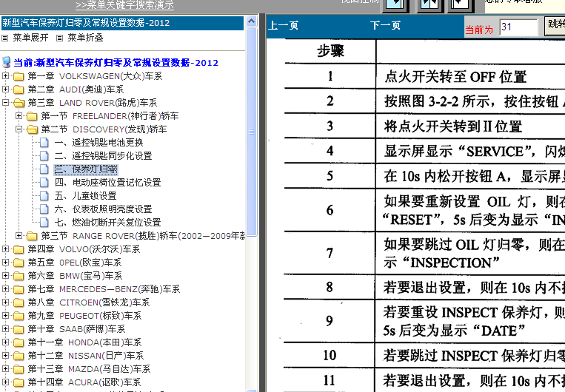
Task: Click the page icon for 燃油切断开关复位设置
Action: coord(44,223)
